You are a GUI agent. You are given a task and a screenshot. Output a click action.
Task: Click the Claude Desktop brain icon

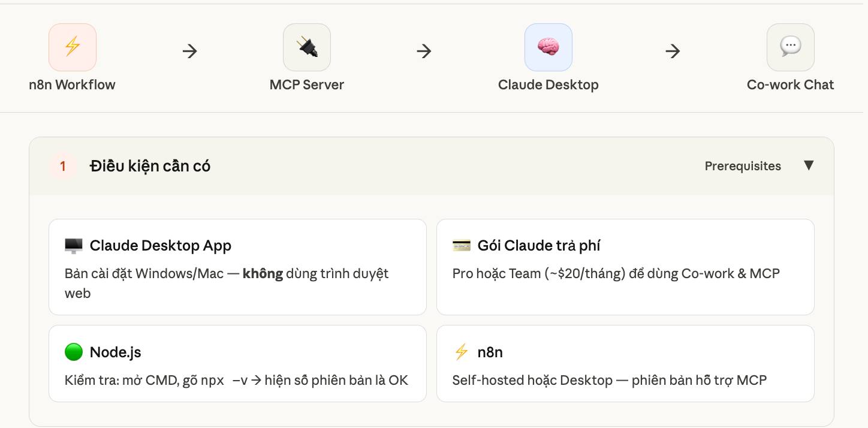548,47
